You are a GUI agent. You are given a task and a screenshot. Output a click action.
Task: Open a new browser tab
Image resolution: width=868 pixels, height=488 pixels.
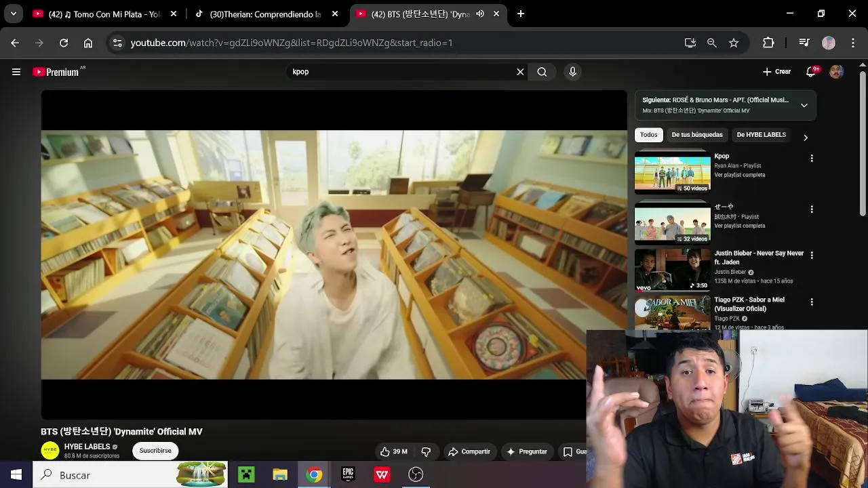coord(521,14)
